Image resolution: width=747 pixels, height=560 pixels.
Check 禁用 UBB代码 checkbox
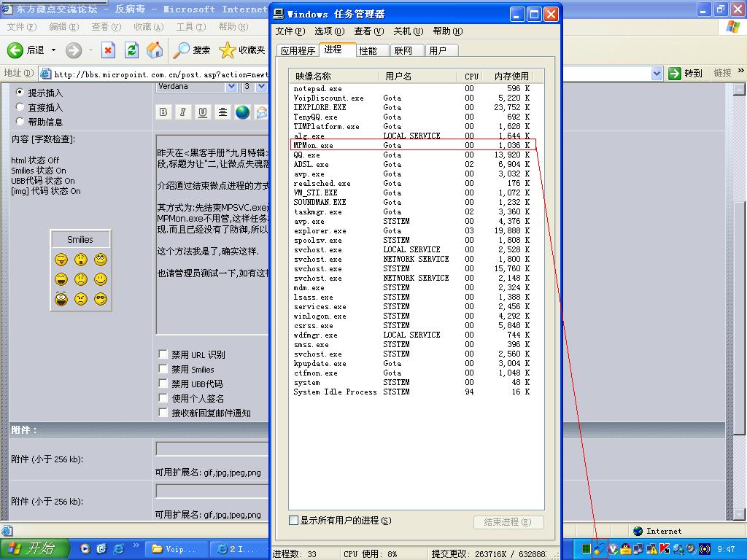click(x=163, y=384)
